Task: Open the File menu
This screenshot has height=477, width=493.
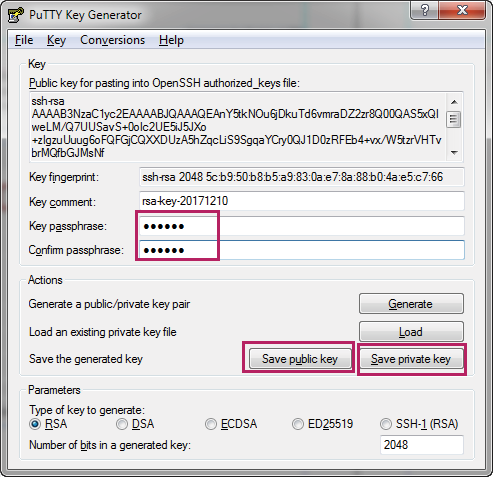Action: tap(24, 40)
